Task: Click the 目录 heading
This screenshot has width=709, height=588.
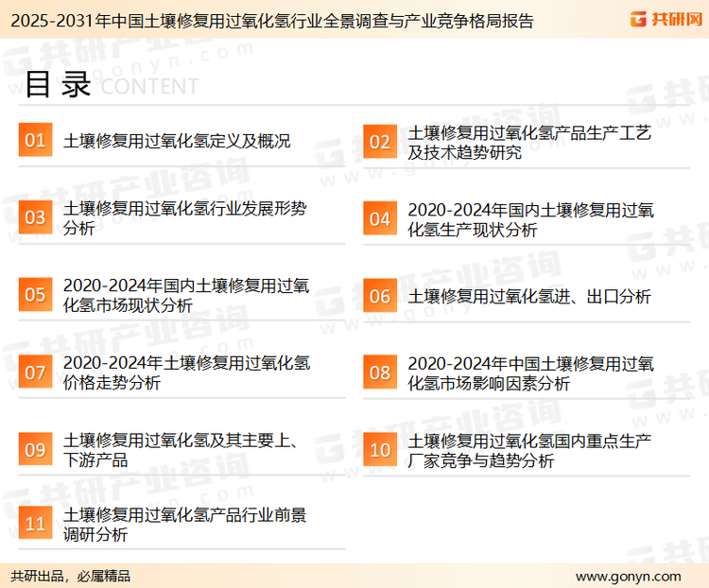Action: tap(59, 84)
